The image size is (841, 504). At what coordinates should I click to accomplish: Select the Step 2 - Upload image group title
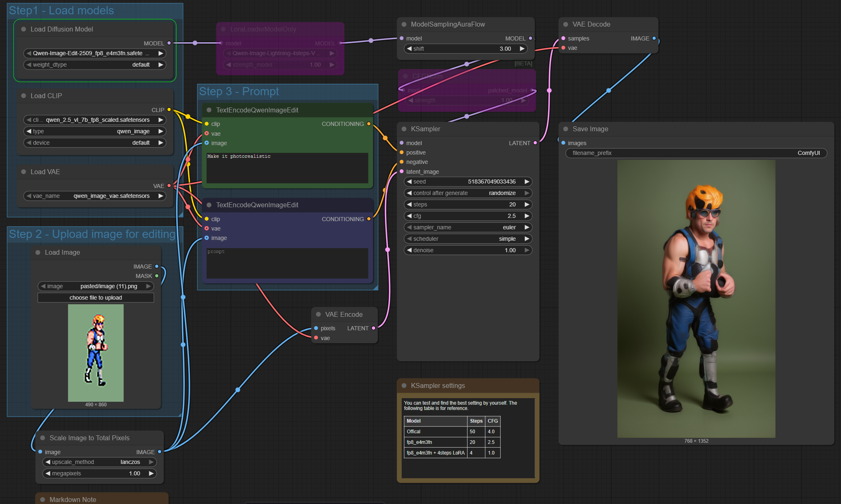click(92, 234)
